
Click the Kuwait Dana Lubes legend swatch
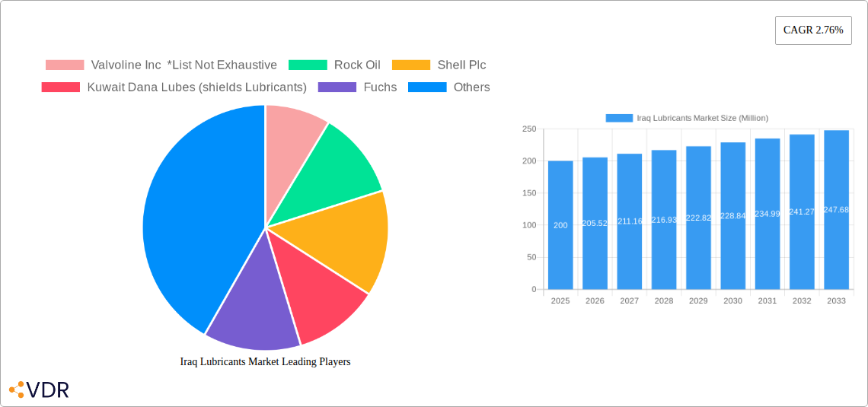tap(61, 87)
